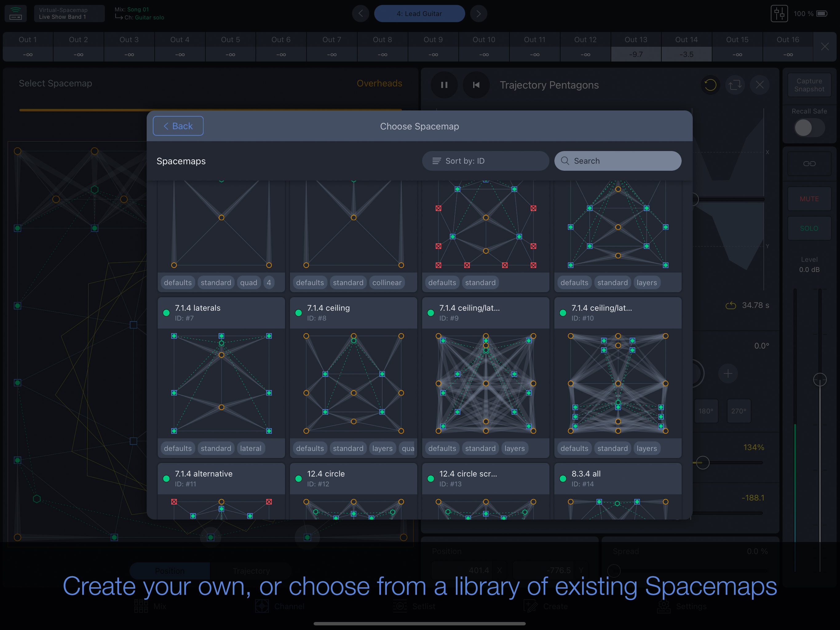Viewport: 840px width, 630px height.
Task: Click the 134% scale slider knob
Action: [x=703, y=462]
